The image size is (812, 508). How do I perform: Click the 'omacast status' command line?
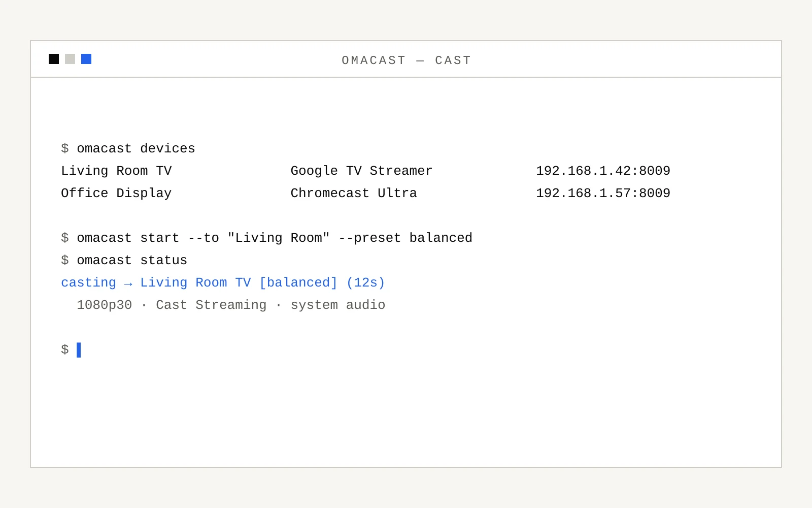click(124, 260)
